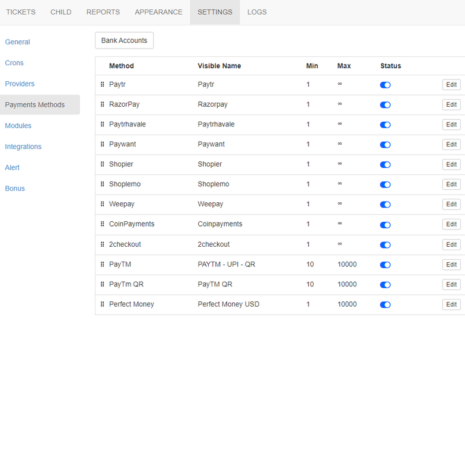This screenshot has width=465, height=465.
Task: Click 'PAYTM - UPI - QR' visible name
Action: [226, 264]
